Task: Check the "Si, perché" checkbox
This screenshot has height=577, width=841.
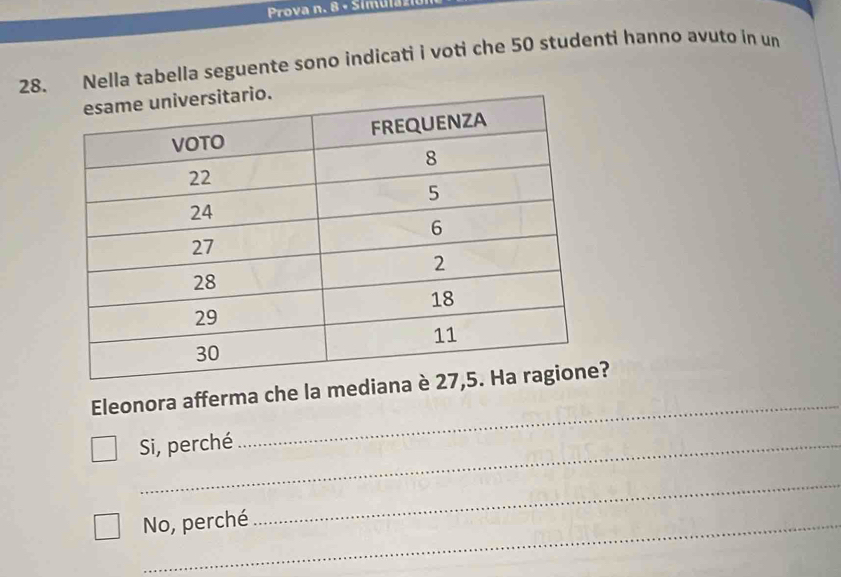Action: (x=104, y=448)
